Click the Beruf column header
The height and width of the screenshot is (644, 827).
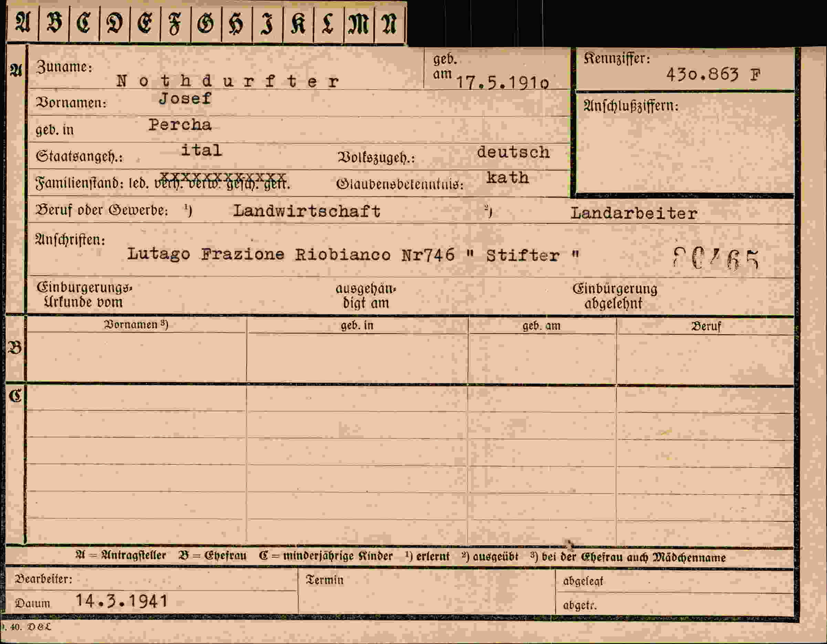coord(706,326)
